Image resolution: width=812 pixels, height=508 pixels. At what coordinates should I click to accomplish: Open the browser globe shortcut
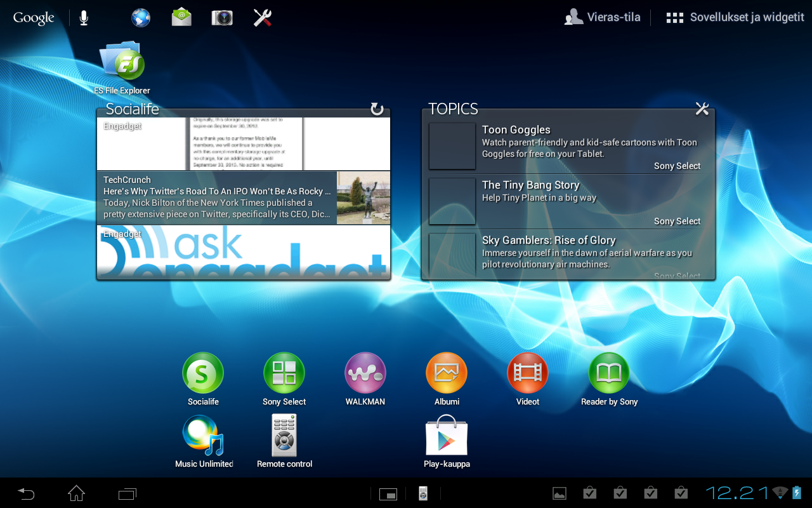[x=141, y=18]
